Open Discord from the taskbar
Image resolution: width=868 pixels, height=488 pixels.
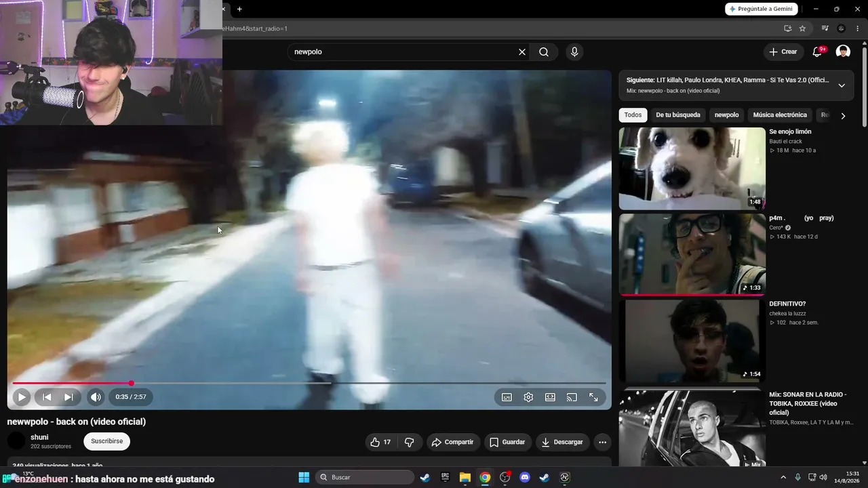point(525,477)
